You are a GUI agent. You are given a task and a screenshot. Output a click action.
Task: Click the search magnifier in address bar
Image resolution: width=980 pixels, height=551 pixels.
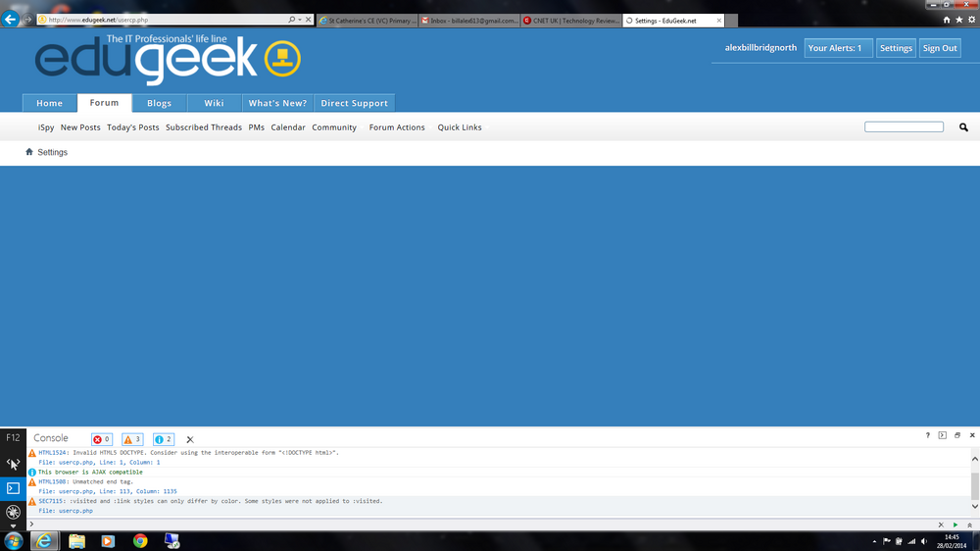coord(291,20)
